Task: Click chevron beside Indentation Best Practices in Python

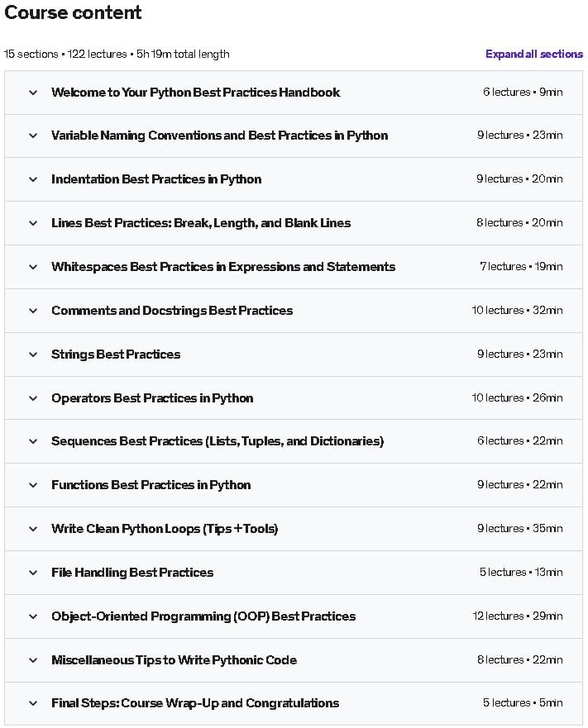Action: tap(33, 179)
